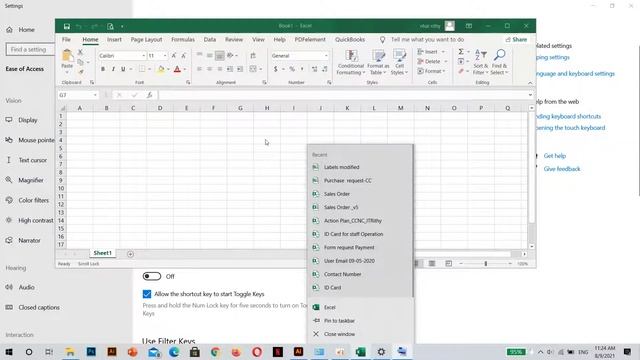Click the Fill Color bucket icon
Viewport: 640px width, 360px height.
161,69
